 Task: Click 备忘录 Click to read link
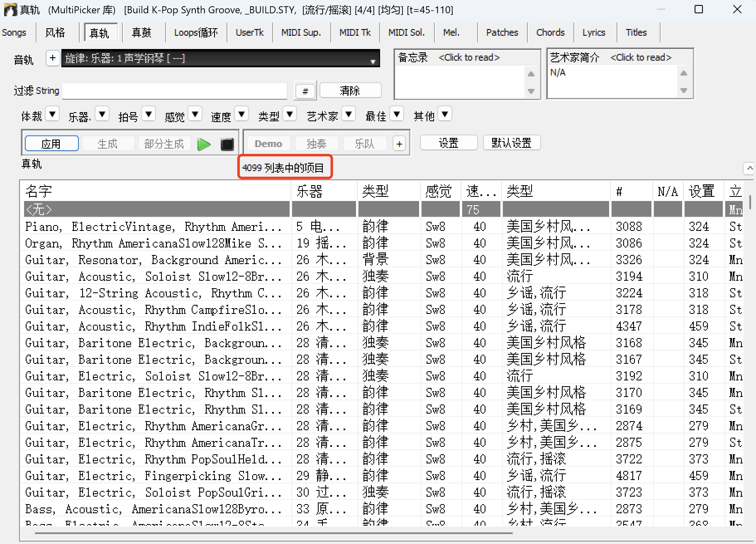click(469, 57)
